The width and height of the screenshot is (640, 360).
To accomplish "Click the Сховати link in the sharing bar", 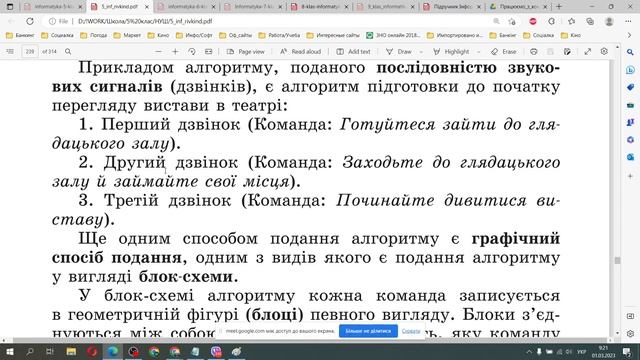I will tap(411, 331).
